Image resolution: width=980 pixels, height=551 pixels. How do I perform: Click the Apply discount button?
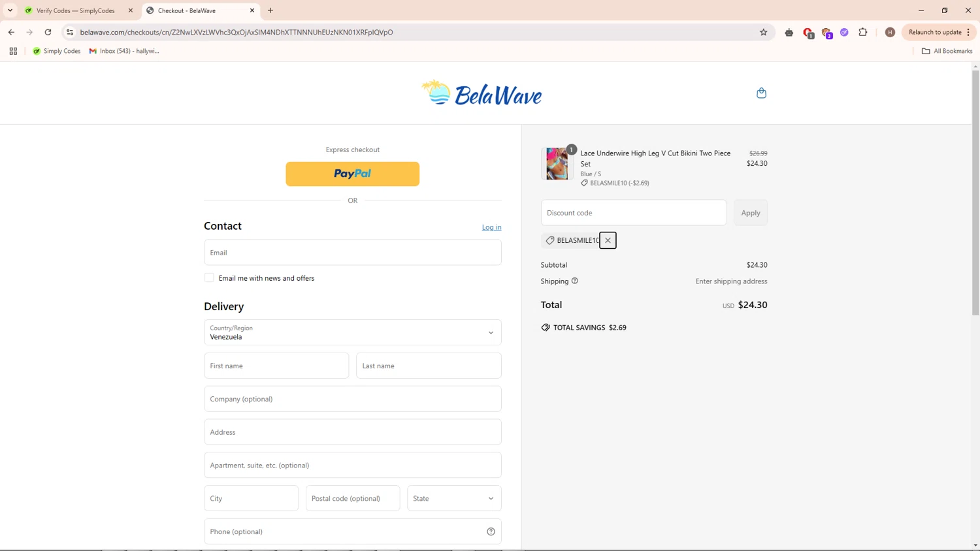pos(751,213)
